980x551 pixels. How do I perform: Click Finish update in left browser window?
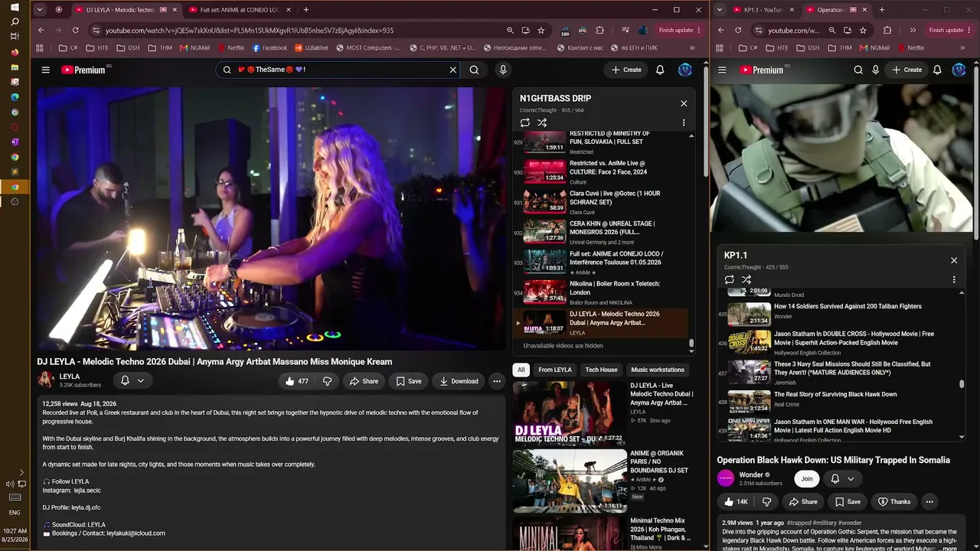[x=679, y=30]
